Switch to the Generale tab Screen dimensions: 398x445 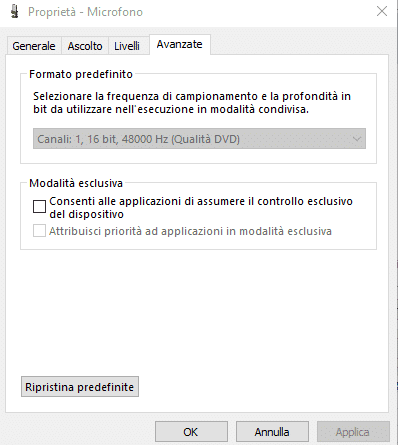[34, 46]
